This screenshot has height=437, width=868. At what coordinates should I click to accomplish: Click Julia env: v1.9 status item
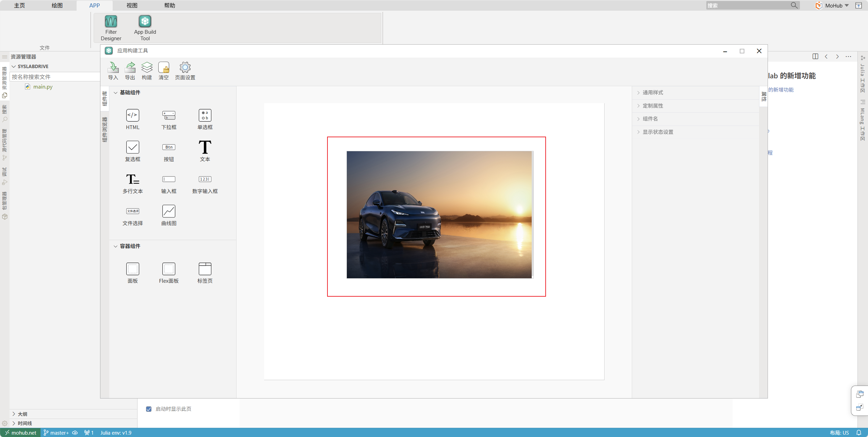(x=116, y=433)
